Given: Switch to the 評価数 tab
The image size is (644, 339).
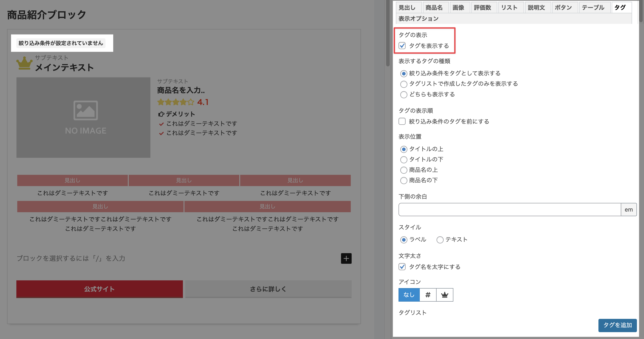Looking at the screenshot, I should pyautogui.click(x=484, y=8).
